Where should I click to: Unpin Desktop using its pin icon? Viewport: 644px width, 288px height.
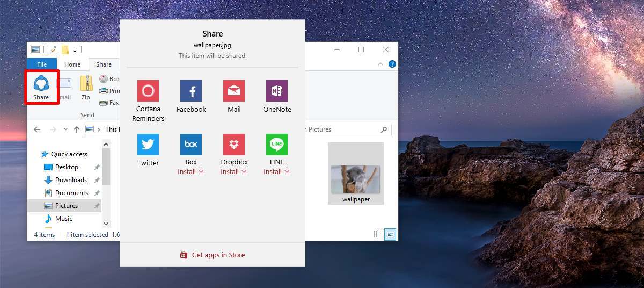97,167
